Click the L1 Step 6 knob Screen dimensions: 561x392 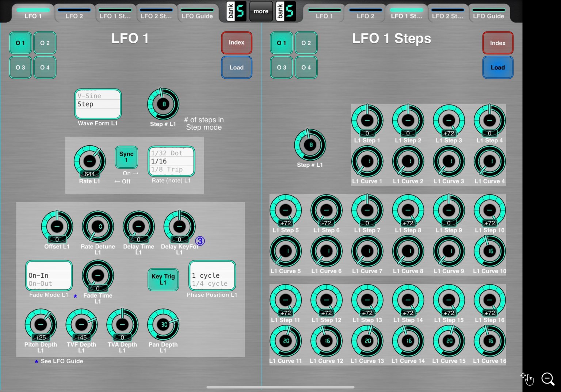(x=327, y=210)
